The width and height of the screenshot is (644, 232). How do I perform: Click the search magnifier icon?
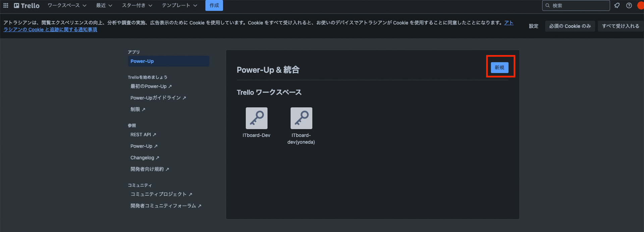click(547, 5)
